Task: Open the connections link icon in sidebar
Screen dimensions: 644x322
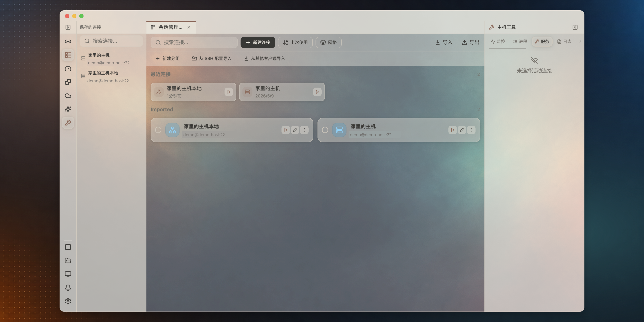Action: (68, 41)
